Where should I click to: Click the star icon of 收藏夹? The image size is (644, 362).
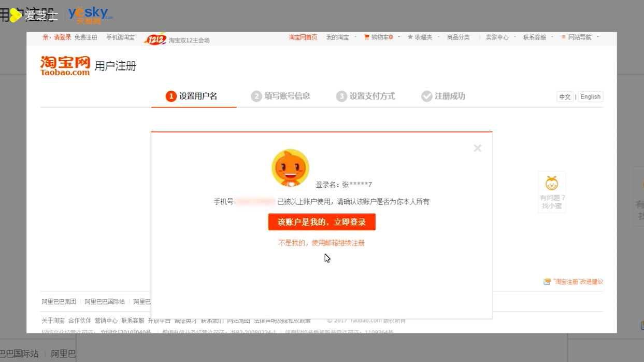pos(410,37)
